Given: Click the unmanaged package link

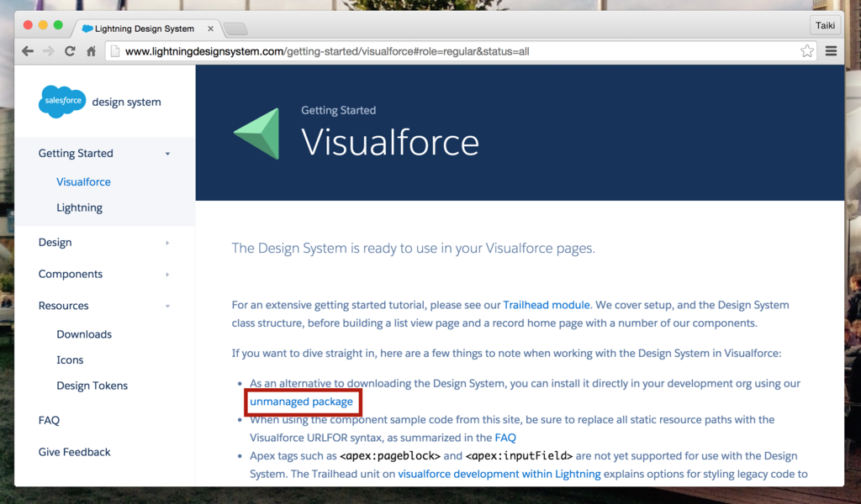Looking at the screenshot, I should coord(302,402).
